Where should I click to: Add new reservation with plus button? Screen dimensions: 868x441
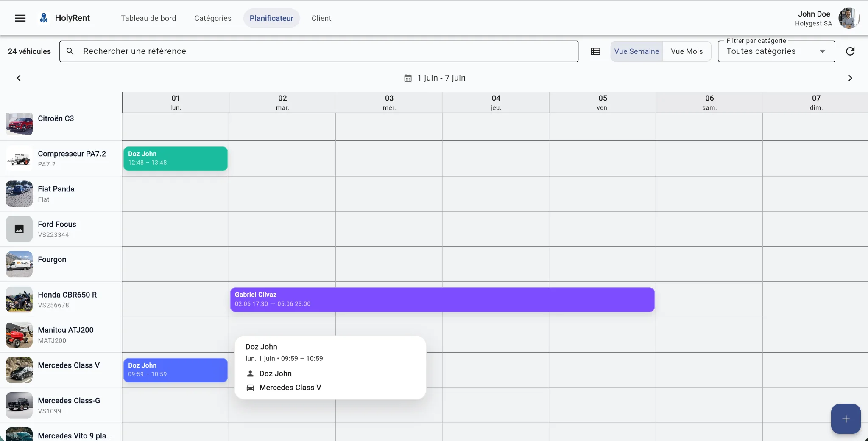click(846, 419)
